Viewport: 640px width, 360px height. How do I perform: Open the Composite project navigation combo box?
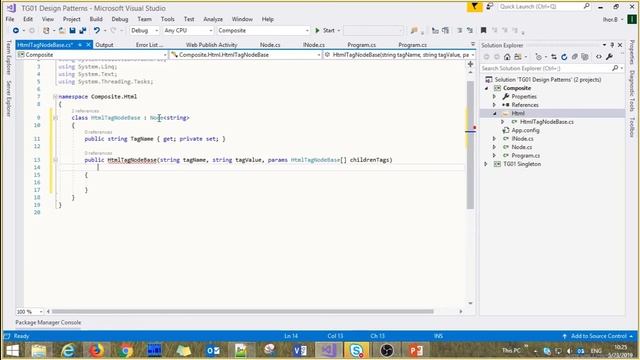point(92,55)
